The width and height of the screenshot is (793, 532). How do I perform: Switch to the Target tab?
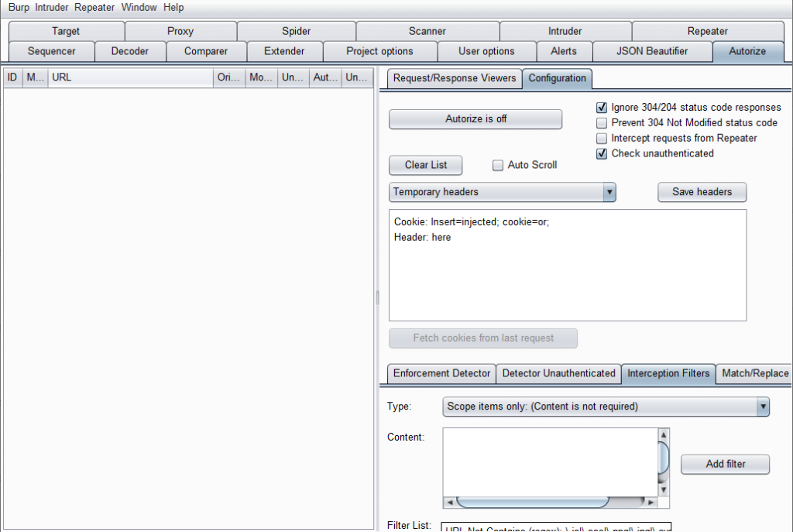67,31
